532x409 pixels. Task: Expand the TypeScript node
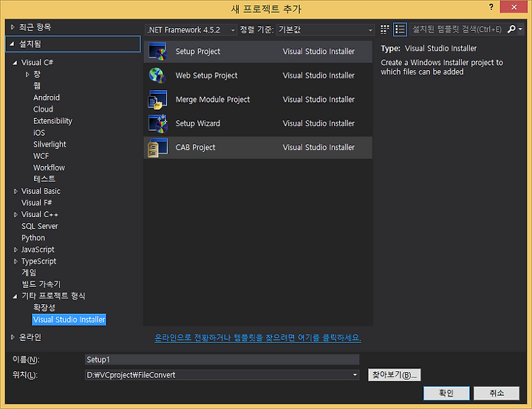pos(16,261)
